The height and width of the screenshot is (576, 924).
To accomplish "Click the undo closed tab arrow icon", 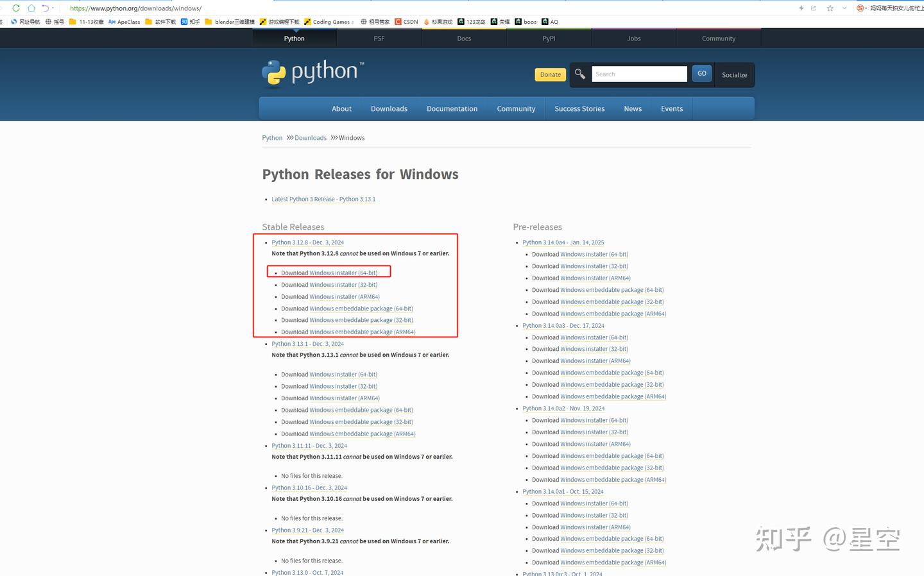I will pyautogui.click(x=46, y=8).
